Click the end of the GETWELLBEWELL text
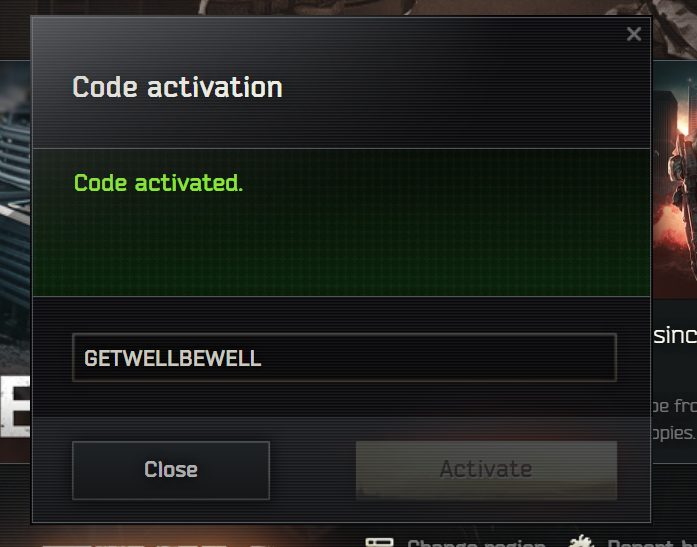This screenshot has width=697, height=547. 260,358
